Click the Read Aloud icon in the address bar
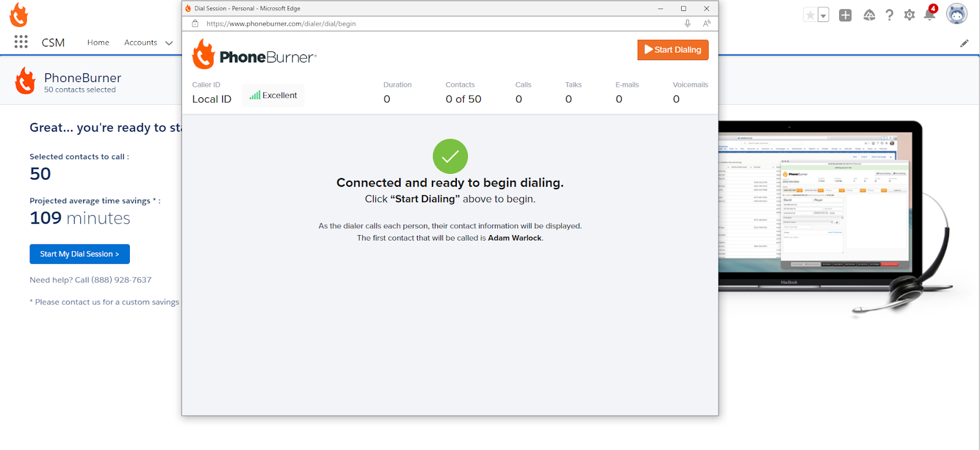 tap(707, 24)
